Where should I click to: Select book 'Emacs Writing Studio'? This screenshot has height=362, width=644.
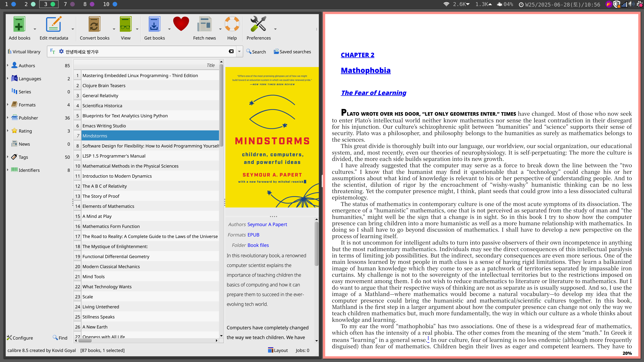[150, 126]
